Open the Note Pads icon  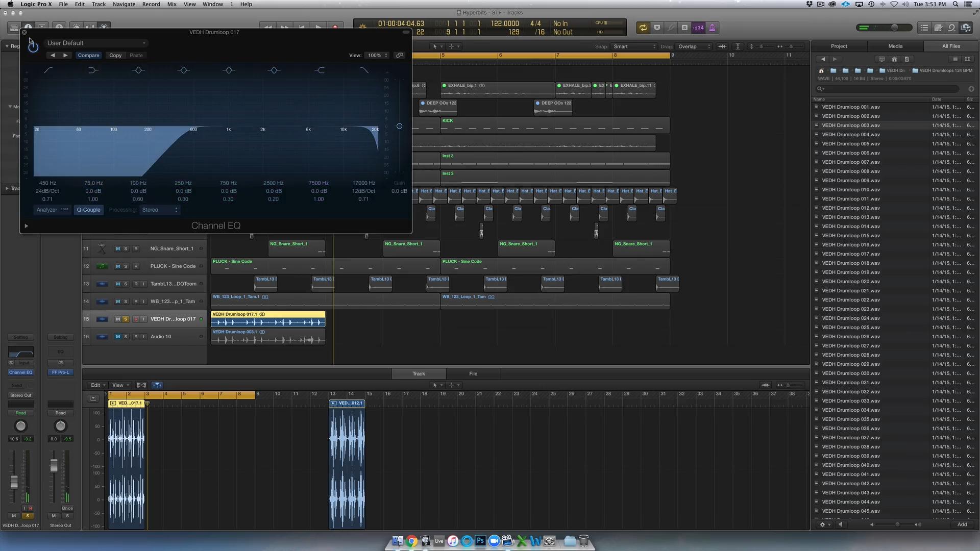pos(938,28)
